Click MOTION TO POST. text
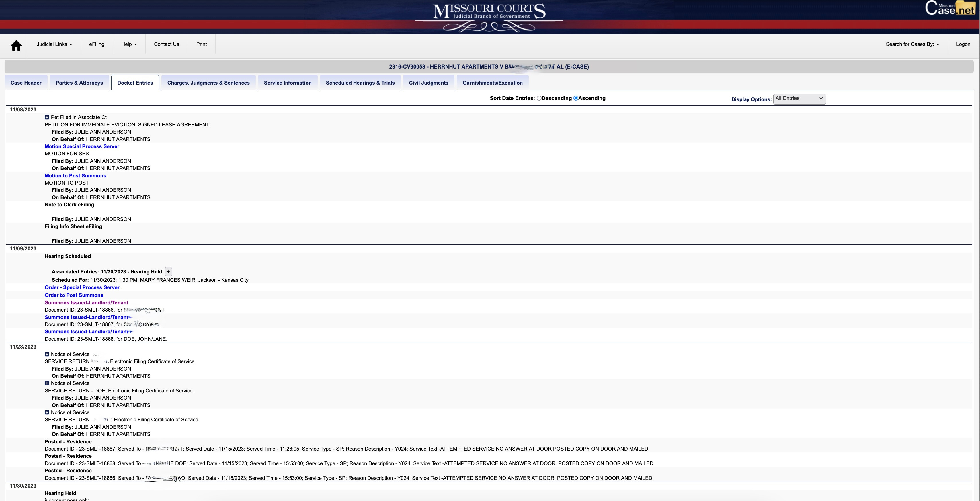 tap(67, 183)
